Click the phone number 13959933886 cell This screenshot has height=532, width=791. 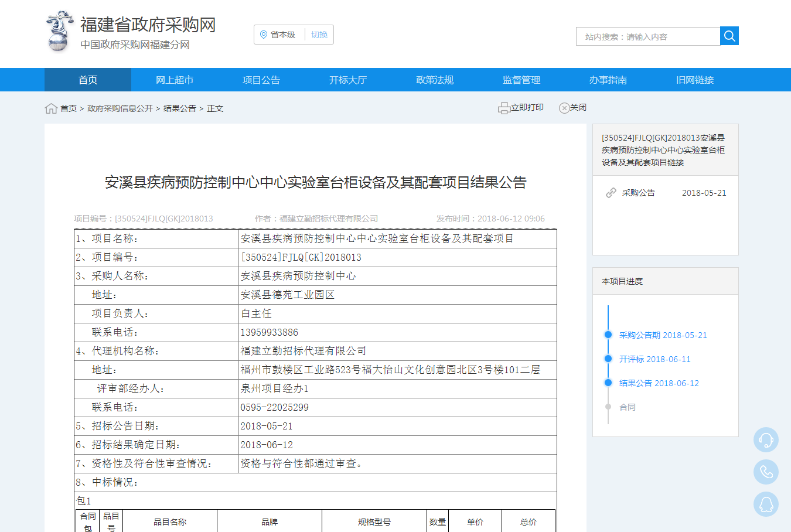pyautogui.click(x=397, y=332)
